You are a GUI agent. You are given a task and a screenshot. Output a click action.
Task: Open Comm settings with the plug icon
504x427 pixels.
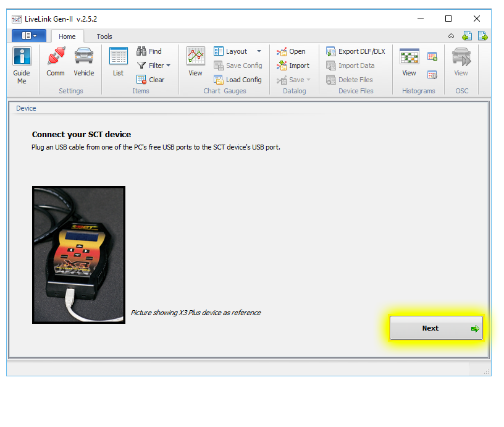pos(56,62)
